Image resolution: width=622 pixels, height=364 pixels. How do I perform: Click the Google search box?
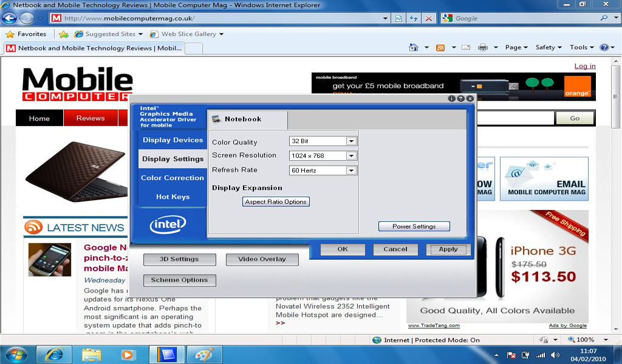pyautogui.click(x=520, y=18)
